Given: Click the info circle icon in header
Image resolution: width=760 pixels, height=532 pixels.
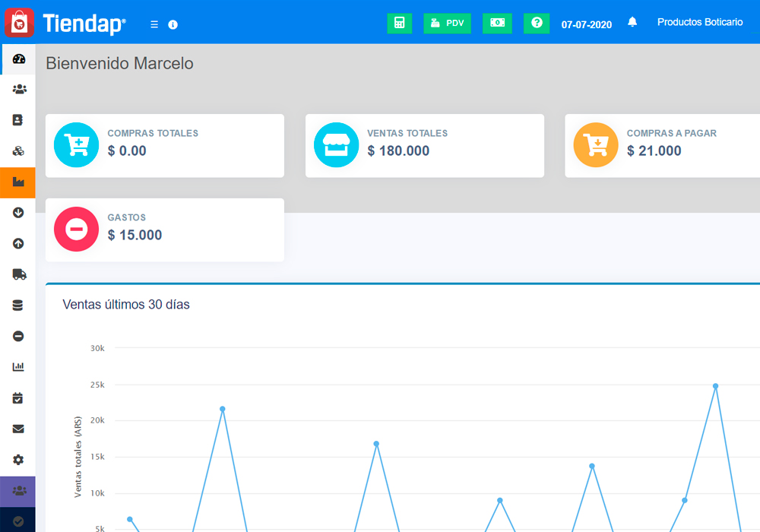Looking at the screenshot, I should click(x=173, y=24).
